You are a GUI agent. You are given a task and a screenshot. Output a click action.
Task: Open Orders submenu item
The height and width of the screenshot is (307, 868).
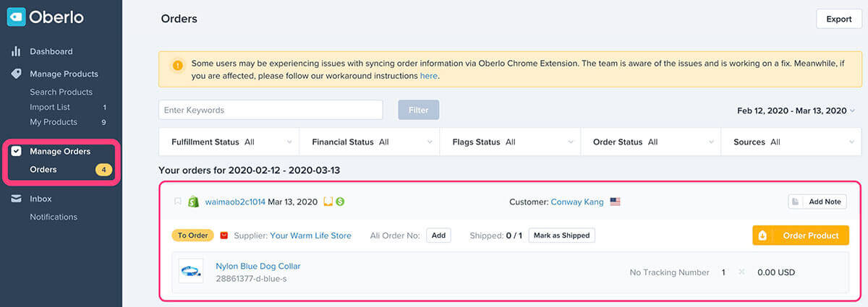[43, 170]
